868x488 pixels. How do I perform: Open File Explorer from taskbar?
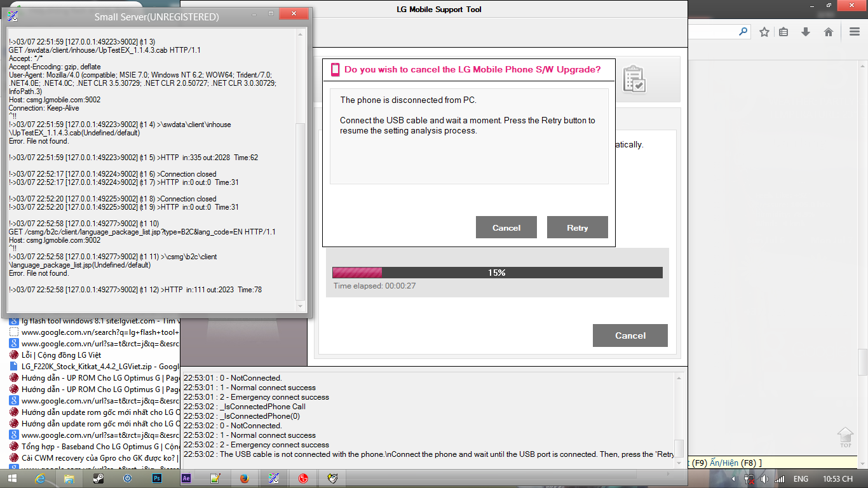tap(69, 478)
